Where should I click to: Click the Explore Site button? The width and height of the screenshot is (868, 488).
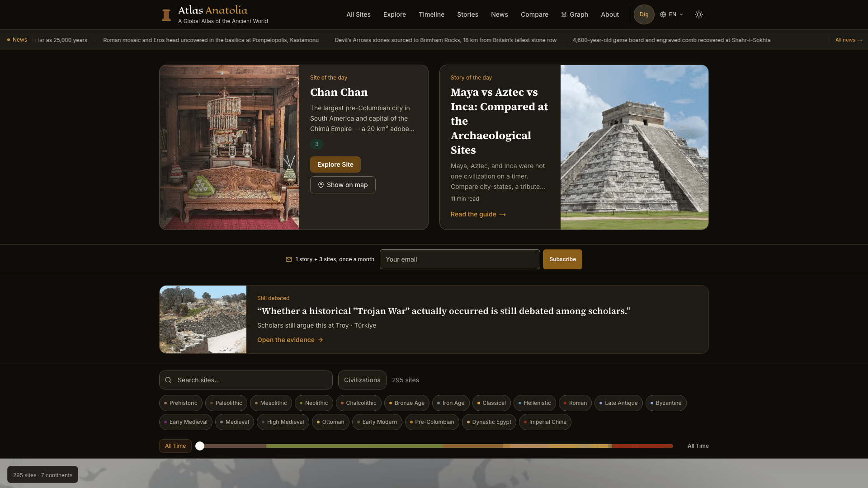(335, 164)
